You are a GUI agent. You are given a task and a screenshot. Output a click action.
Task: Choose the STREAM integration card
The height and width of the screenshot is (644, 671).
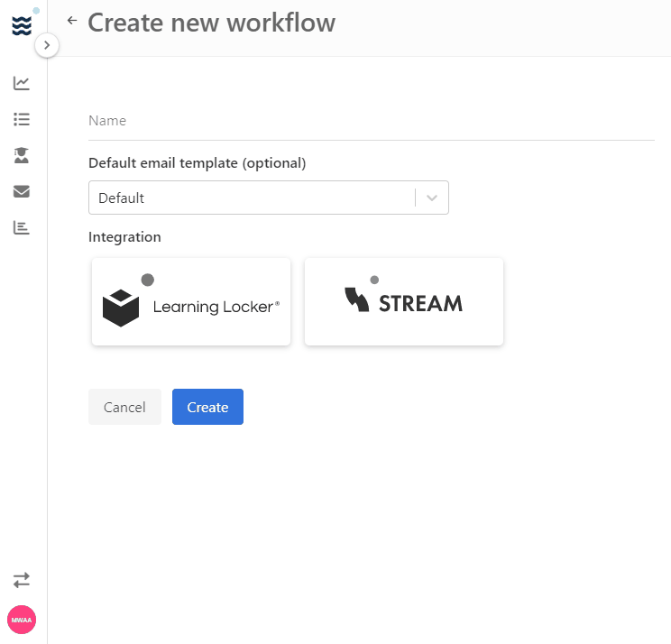404,301
